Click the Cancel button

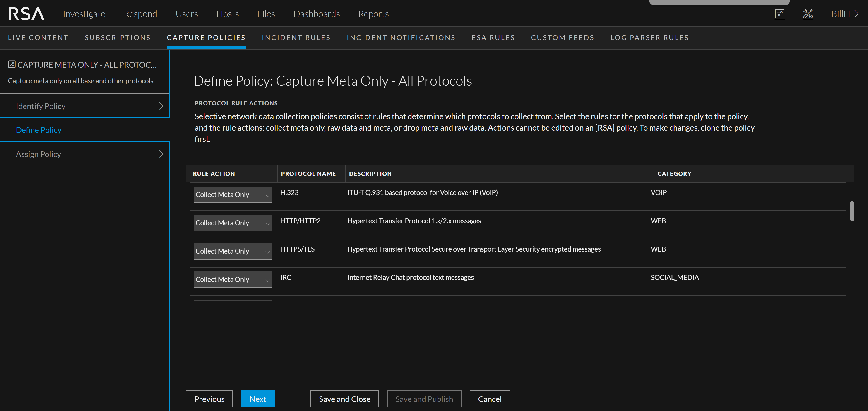(x=490, y=399)
